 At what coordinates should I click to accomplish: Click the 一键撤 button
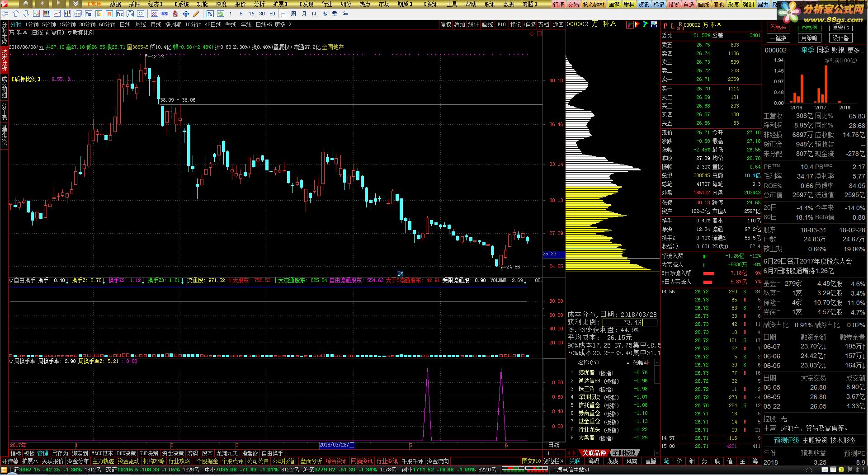[778, 38]
